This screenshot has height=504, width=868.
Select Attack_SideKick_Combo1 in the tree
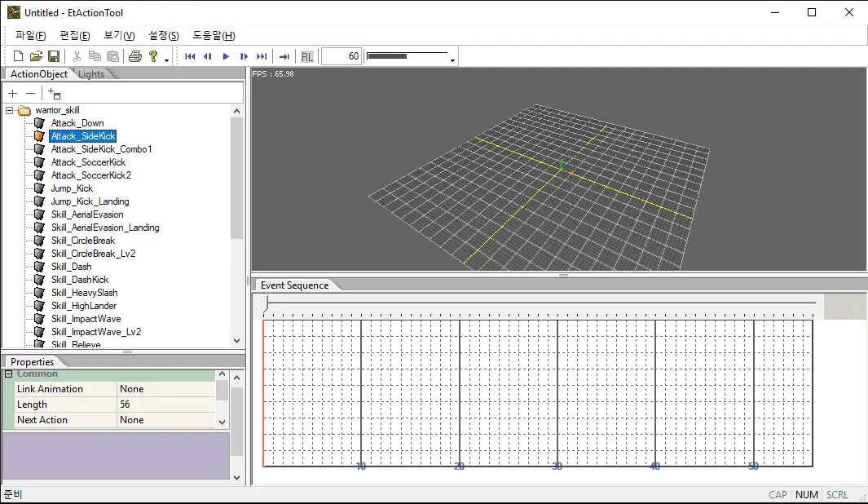click(101, 149)
